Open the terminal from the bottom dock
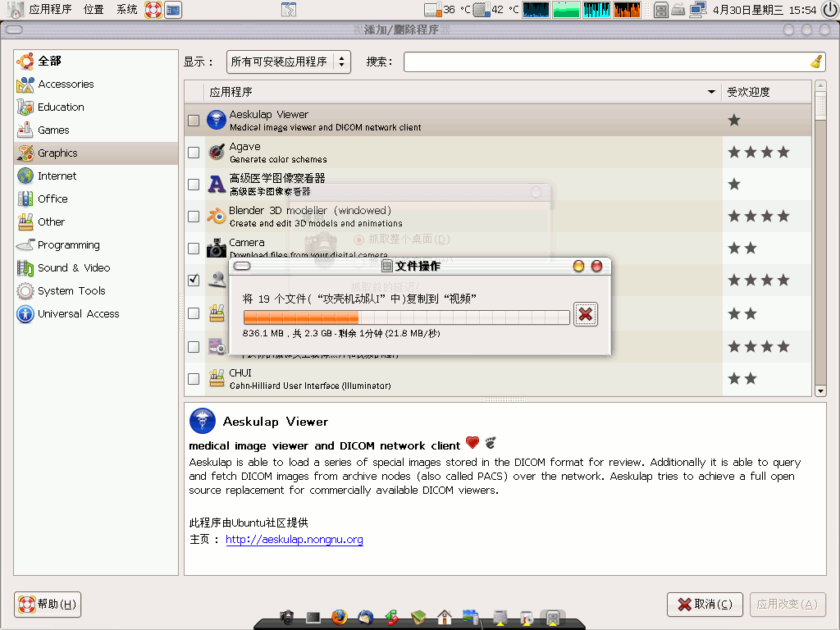 coord(313,618)
